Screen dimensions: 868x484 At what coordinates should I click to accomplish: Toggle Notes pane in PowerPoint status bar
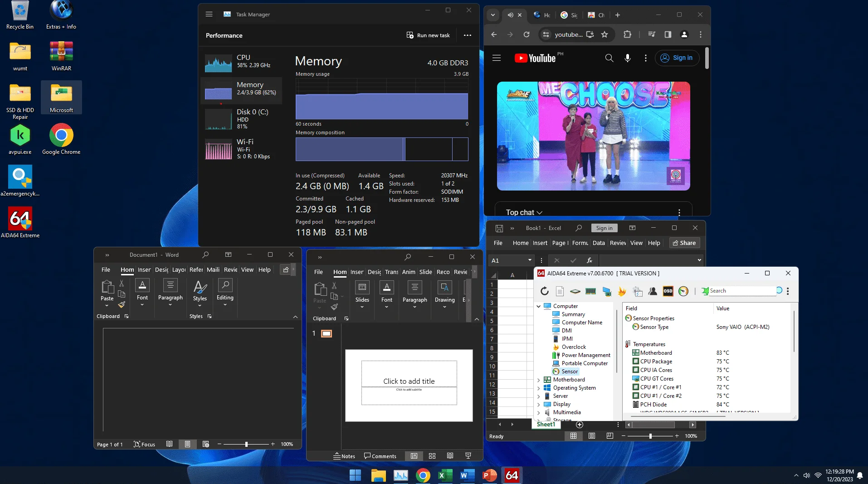[344, 456]
